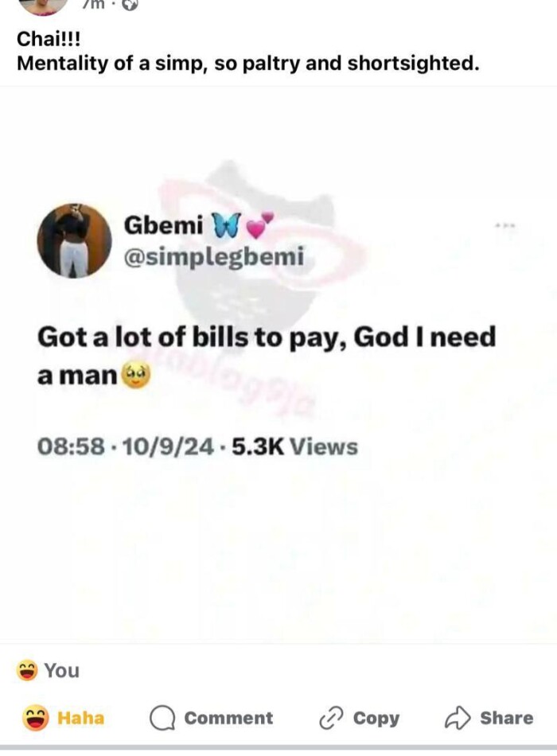
Task: Open the tweet's three-dot options menu
Action: pyautogui.click(x=506, y=224)
